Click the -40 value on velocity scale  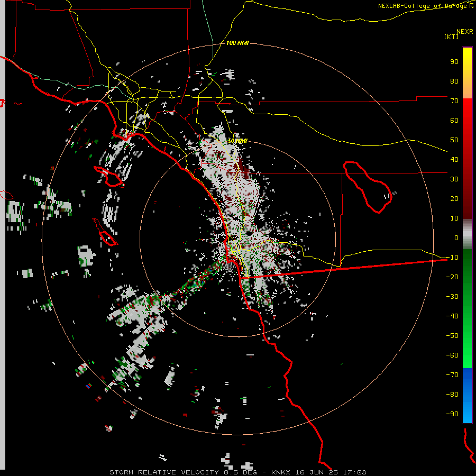452,316
